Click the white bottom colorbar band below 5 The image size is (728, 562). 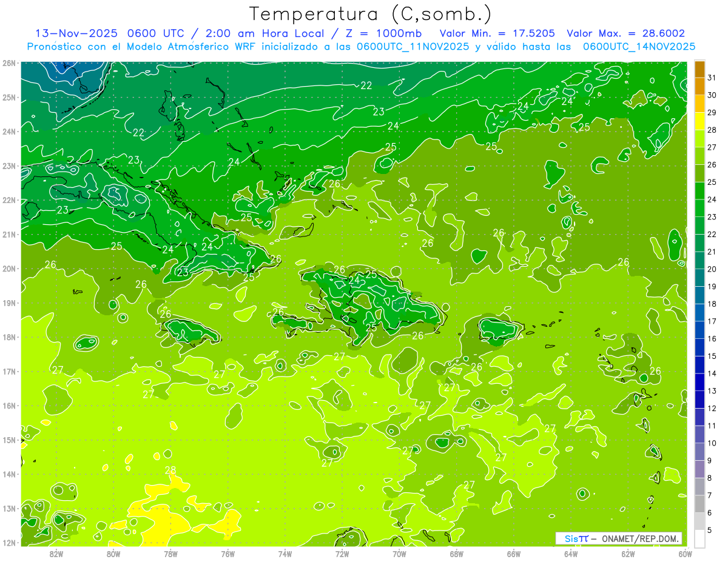coord(699,538)
